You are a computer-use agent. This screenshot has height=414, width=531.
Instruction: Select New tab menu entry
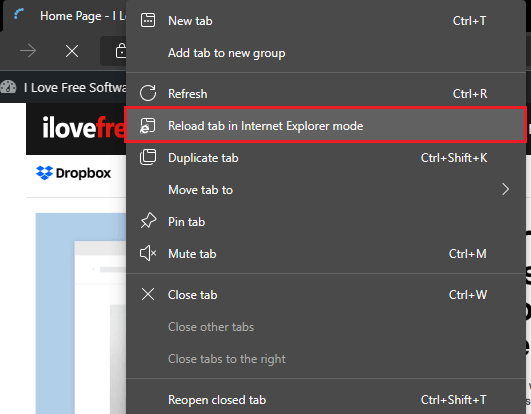(x=326, y=21)
